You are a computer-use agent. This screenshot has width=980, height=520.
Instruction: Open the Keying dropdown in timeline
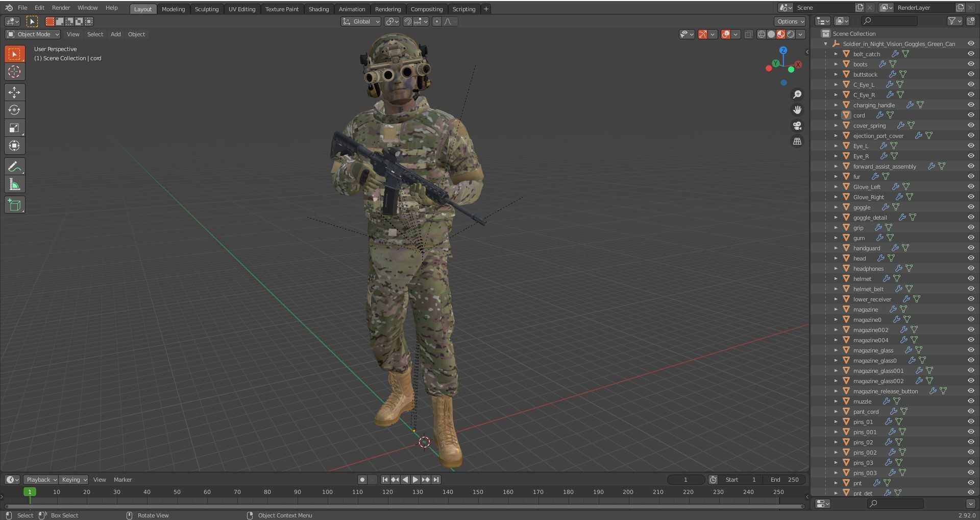point(74,480)
